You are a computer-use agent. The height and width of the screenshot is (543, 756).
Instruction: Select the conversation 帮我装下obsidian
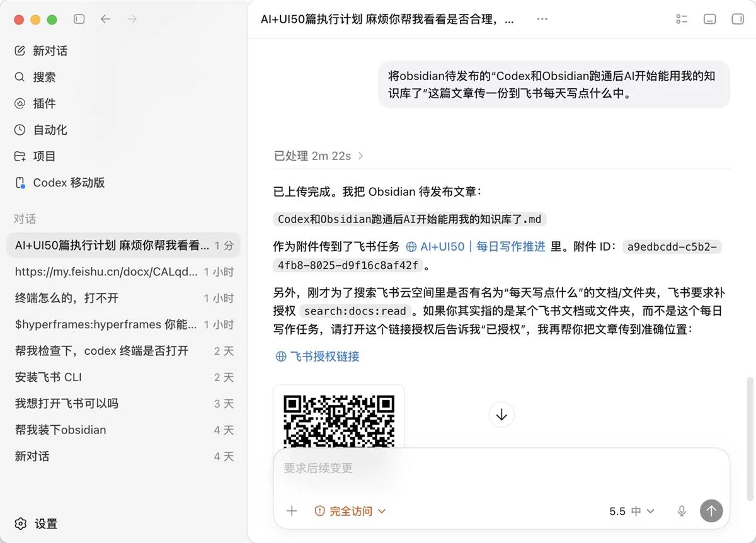tap(124, 430)
